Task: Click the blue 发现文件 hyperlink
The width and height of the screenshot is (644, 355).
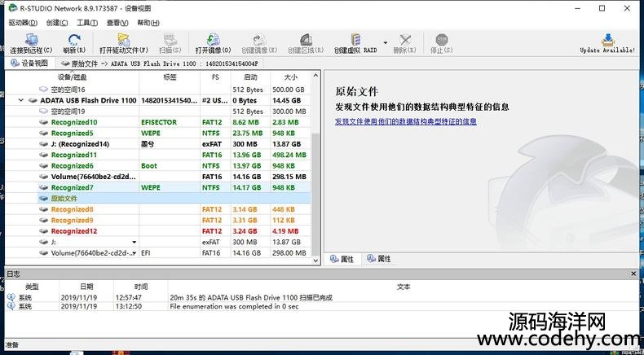Action: [x=406, y=122]
